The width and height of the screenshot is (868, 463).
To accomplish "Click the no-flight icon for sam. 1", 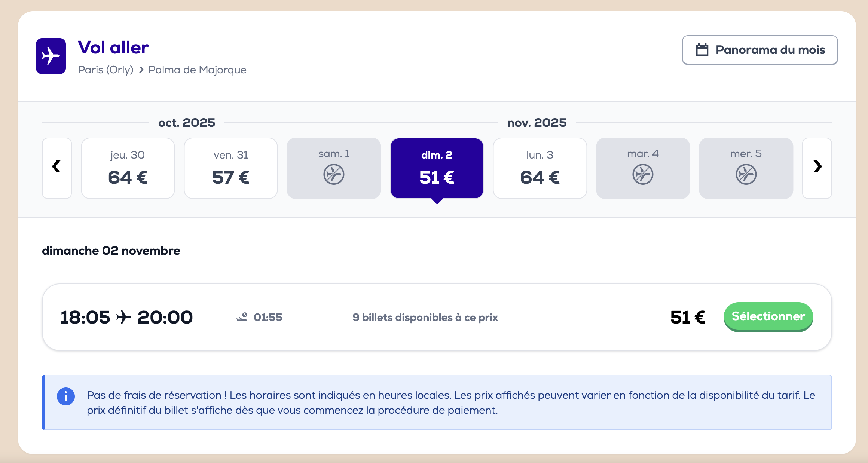I will [334, 175].
